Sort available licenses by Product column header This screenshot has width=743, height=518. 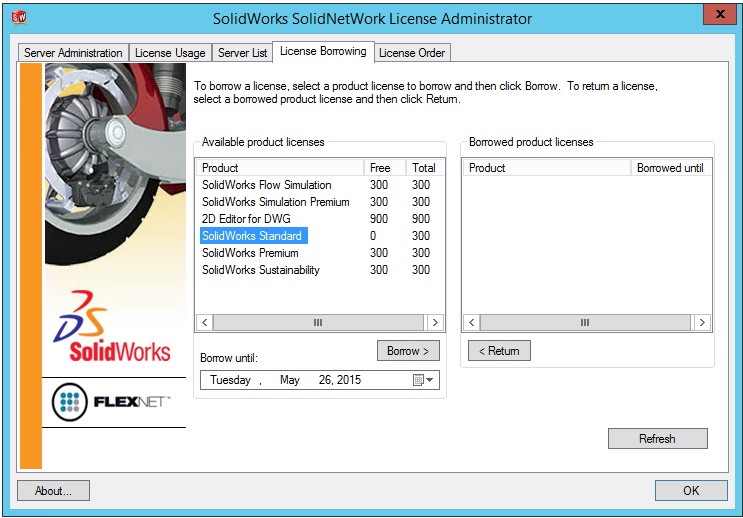pyautogui.click(x=280, y=168)
